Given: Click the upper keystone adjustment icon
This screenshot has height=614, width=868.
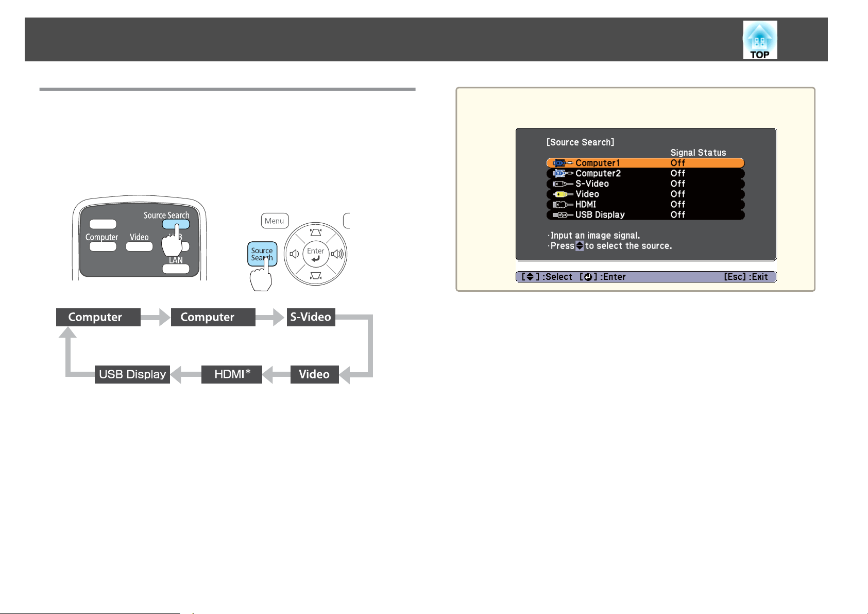Looking at the screenshot, I should pos(316,232).
